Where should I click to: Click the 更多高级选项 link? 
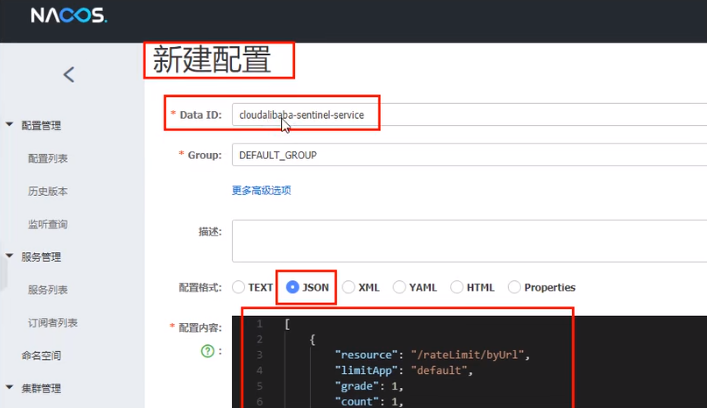click(x=261, y=190)
